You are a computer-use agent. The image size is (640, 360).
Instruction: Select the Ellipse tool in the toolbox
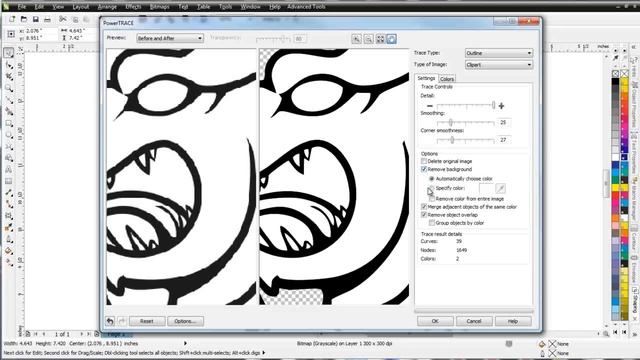click(x=9, y=135)
